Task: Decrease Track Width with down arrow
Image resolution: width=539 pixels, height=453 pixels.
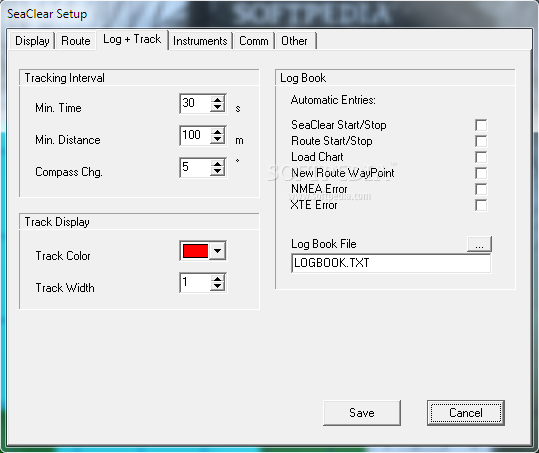Action: click(x=218, y=287)
